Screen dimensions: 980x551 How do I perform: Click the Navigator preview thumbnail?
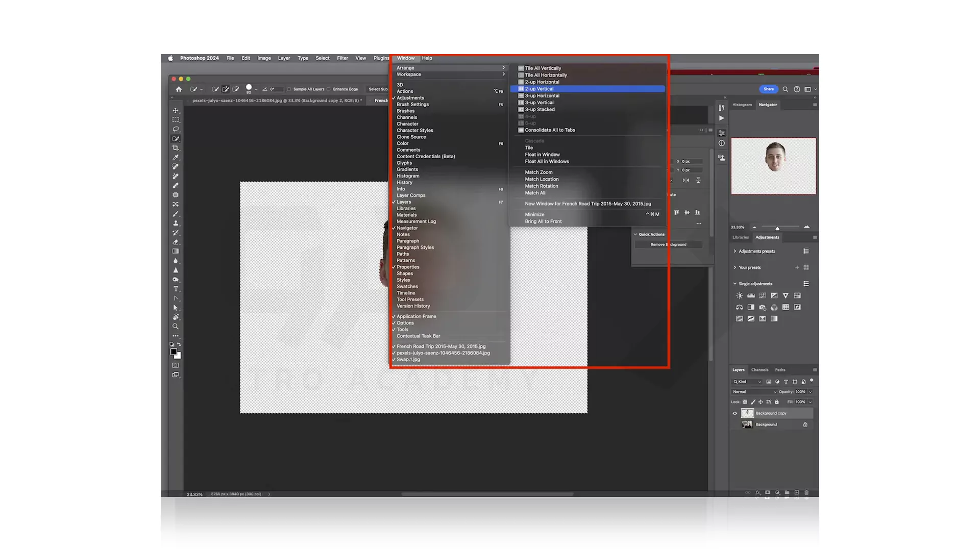(x=774, y=166)
